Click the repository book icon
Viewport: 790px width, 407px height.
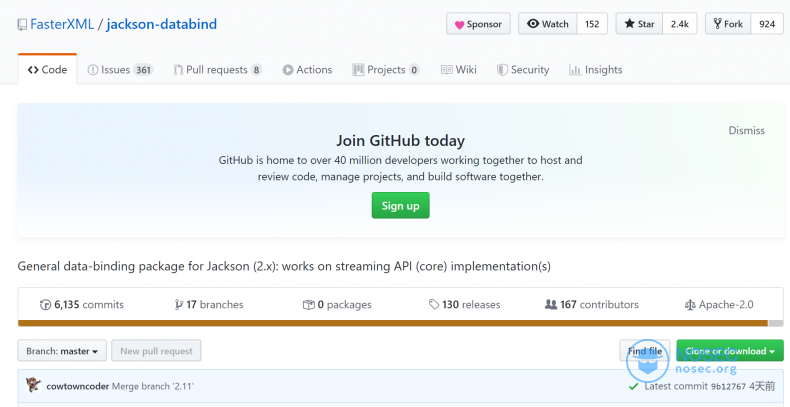[x=22, y=25]
